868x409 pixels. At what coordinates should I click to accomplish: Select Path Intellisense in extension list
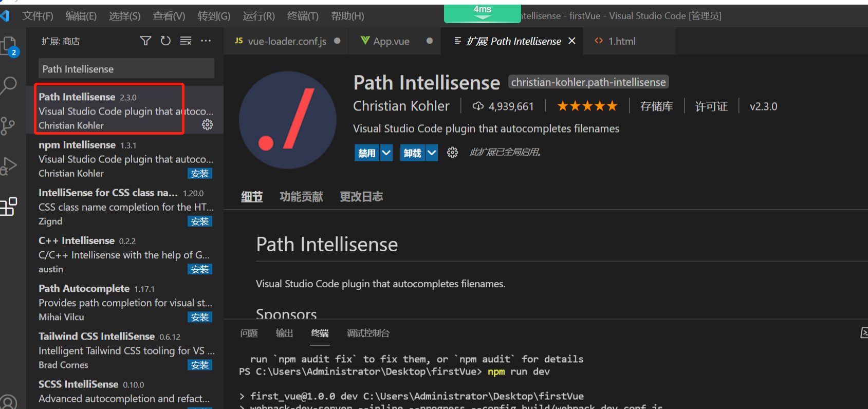click(x=125, y=110)
